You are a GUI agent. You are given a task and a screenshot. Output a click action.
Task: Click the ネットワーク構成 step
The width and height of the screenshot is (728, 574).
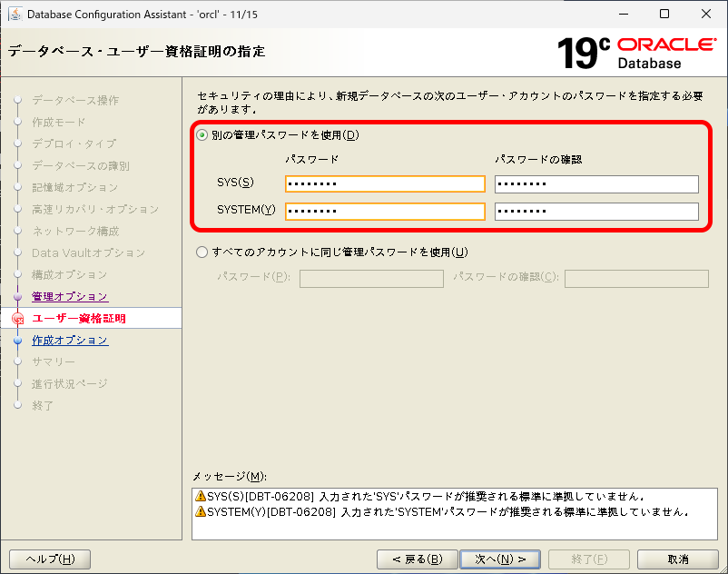(75, 232)
